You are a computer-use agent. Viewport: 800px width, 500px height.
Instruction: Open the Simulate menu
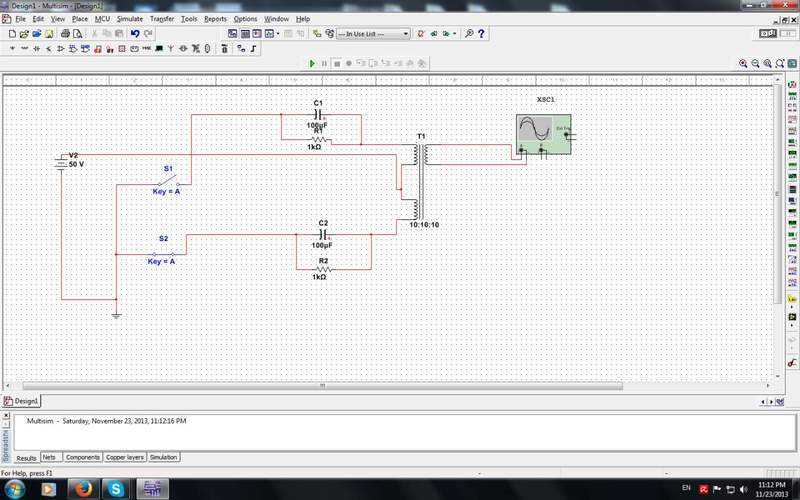[129, 19]
